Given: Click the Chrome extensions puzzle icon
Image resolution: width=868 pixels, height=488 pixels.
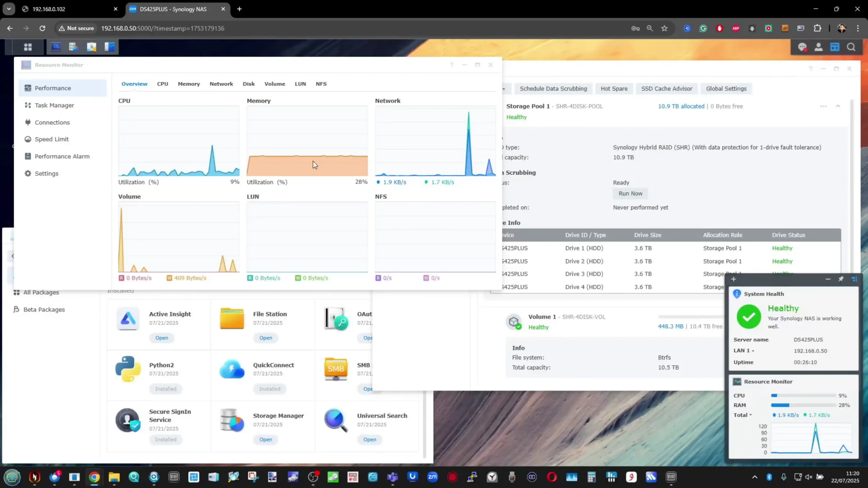Looking at the screenshot, I should tap(817, 28).
